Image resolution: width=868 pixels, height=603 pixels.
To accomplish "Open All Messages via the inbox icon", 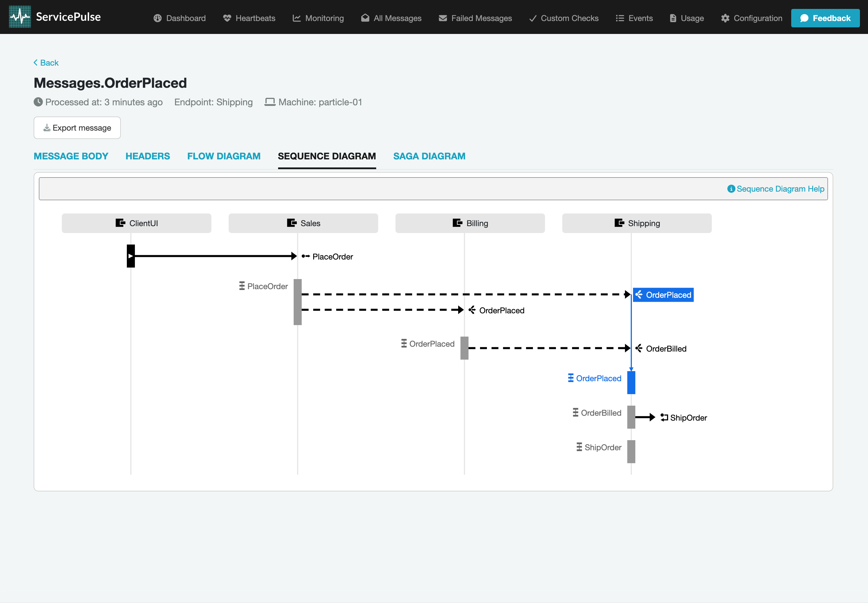I will [x=365, y=18].
